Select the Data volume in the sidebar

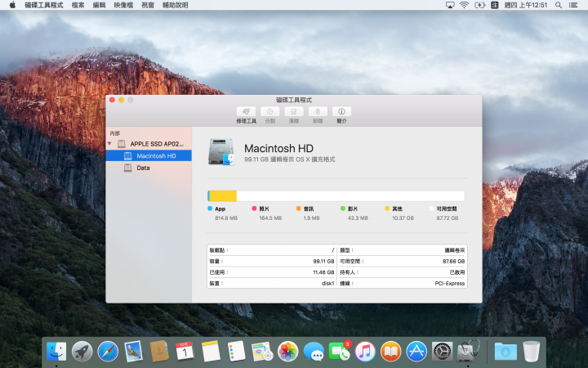tap(149, 168)
